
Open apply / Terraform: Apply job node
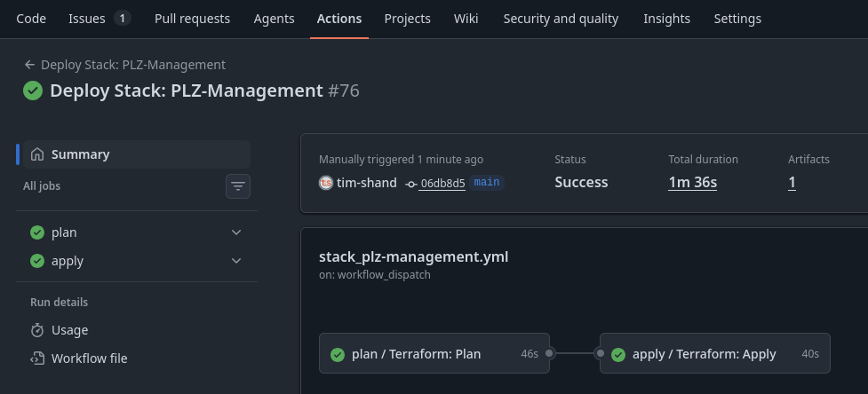click(714, 354)
